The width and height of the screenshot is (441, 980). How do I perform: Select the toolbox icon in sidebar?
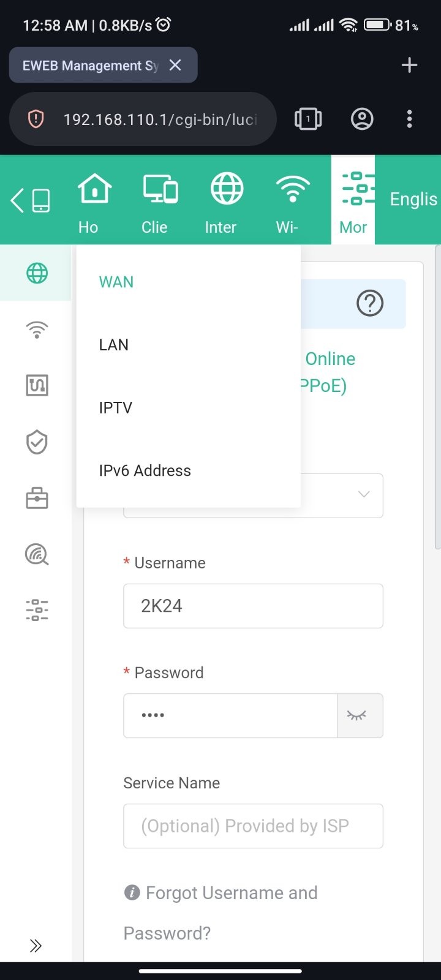coord(37,498)
